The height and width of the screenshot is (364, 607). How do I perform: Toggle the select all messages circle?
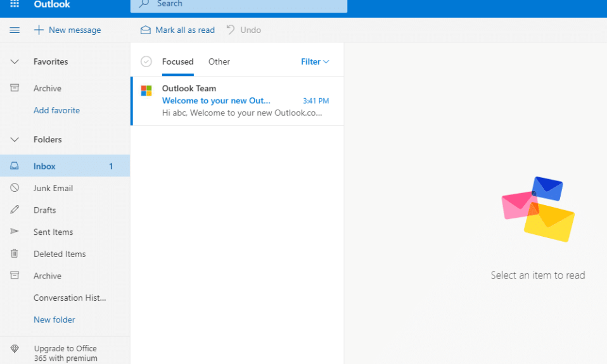146,61
